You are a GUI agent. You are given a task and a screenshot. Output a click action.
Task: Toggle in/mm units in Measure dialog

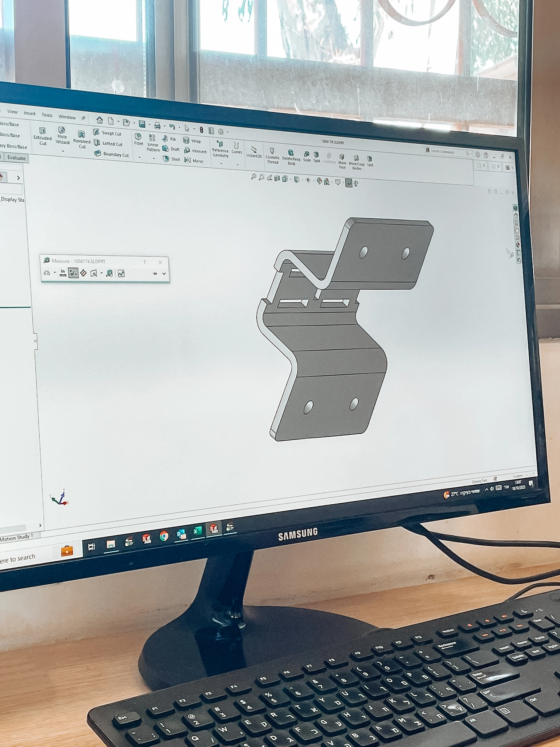pos(63,273)
